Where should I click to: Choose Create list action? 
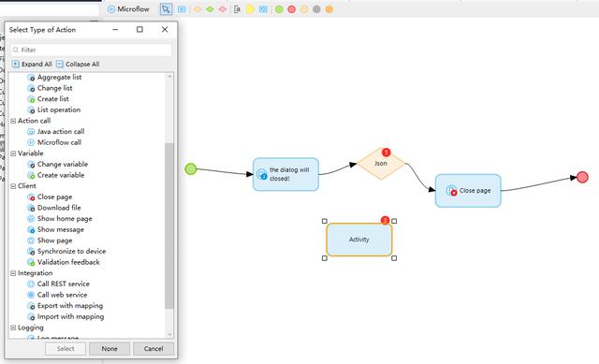tap(48, 99)
